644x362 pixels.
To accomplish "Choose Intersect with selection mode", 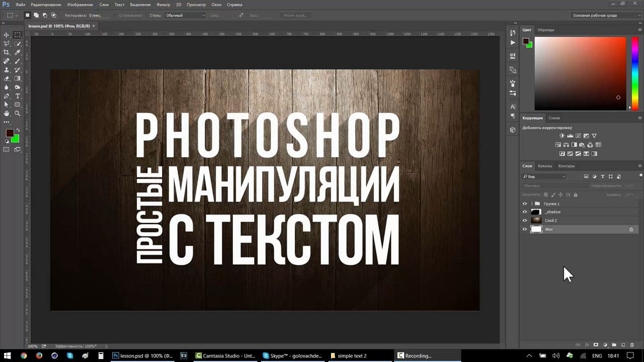I will pyautogui.click(x=54, y=15).
